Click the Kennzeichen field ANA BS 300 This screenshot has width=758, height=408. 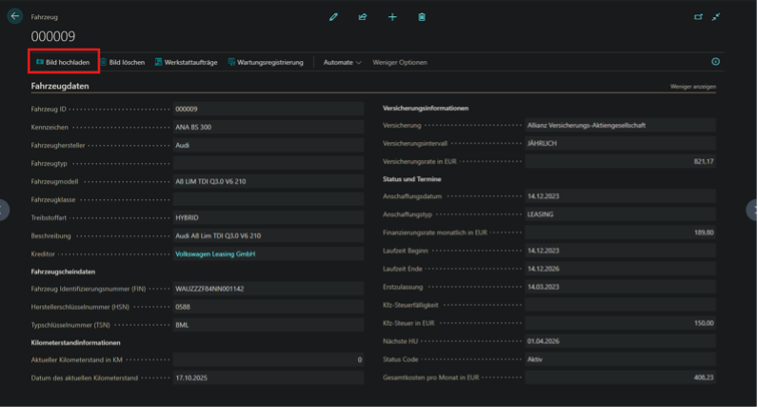(267, 127)
